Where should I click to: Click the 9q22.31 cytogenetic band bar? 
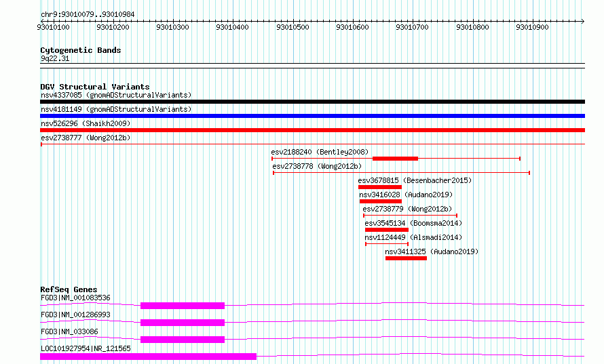[312, 66]
